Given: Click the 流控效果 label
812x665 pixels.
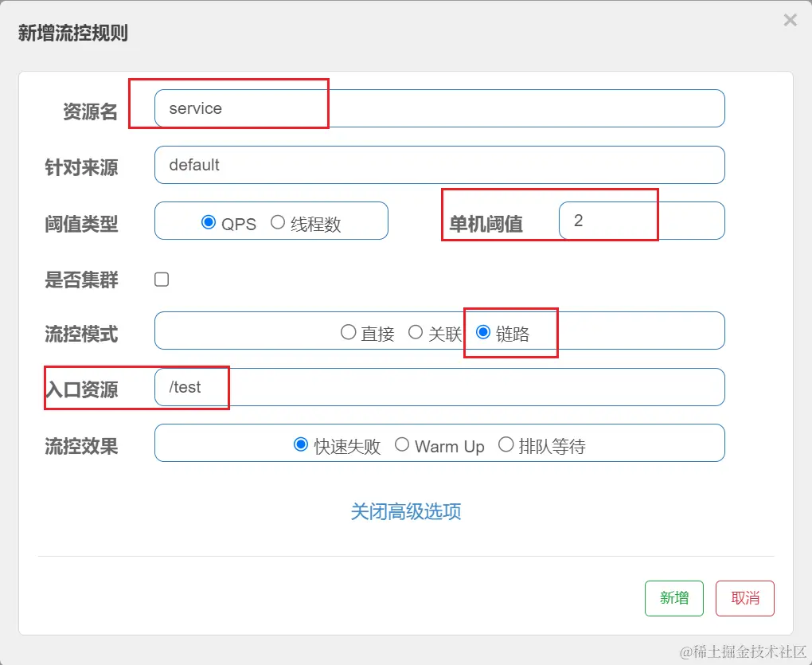Looking at the screenshot, I should coord(81,446).
